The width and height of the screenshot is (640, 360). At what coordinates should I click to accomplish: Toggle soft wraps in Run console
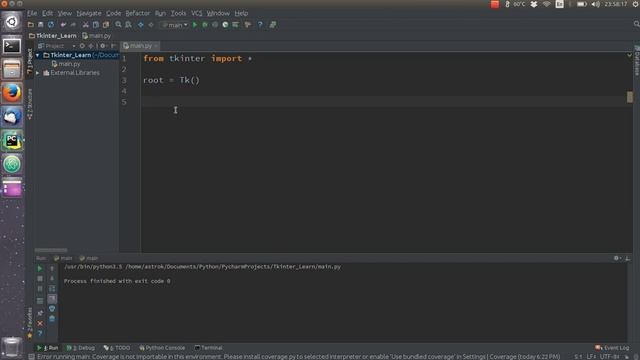click(x=52, y=289)
